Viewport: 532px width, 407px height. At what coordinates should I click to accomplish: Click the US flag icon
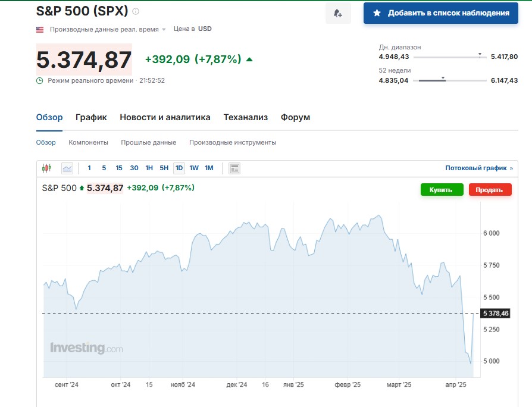(x=40, y=30)
